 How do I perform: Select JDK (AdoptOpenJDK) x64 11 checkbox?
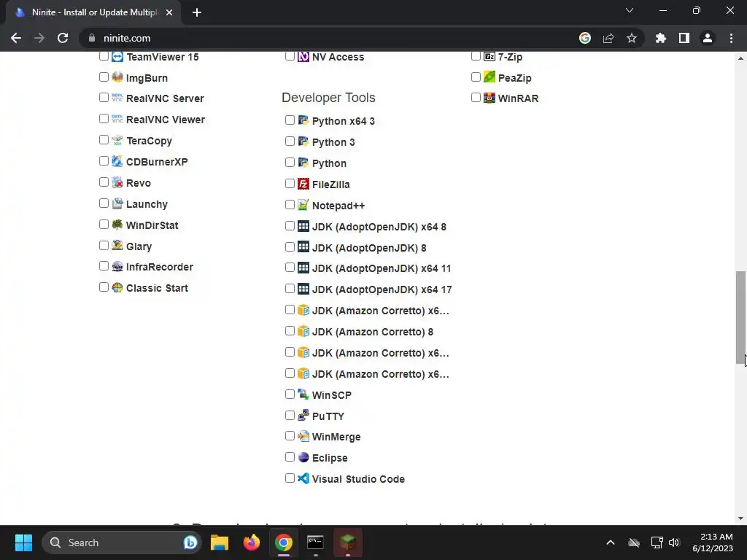(290, 268)
